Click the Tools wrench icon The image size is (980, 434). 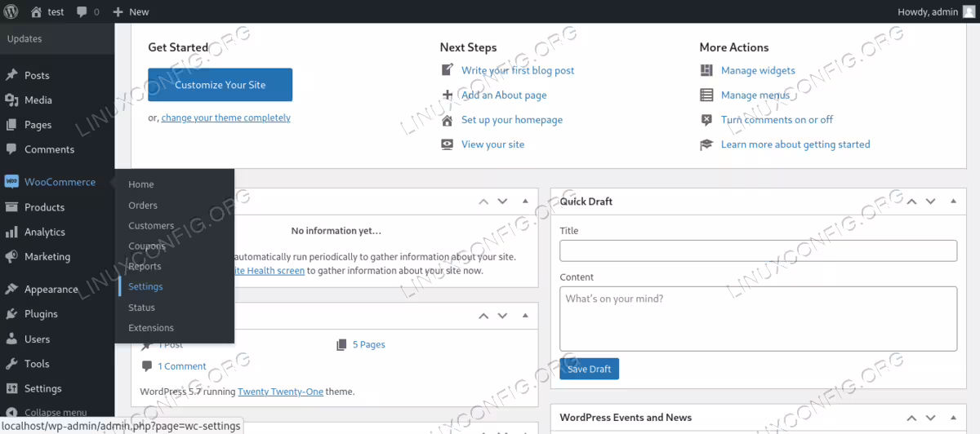coord(11,364)
